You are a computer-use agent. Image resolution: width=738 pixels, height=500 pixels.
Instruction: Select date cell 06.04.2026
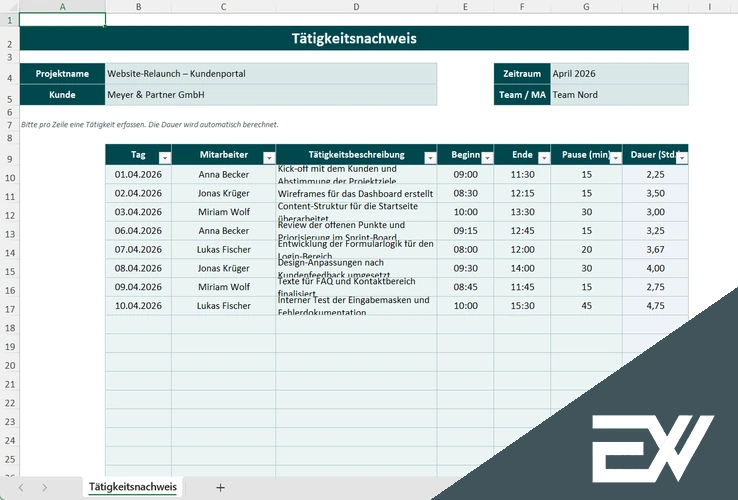click(x=138, y=231)
